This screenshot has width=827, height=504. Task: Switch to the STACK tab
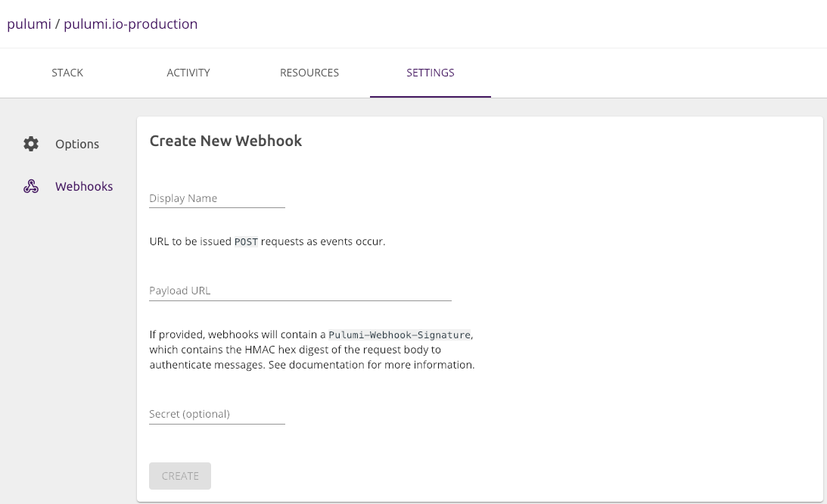coord(67,73)
